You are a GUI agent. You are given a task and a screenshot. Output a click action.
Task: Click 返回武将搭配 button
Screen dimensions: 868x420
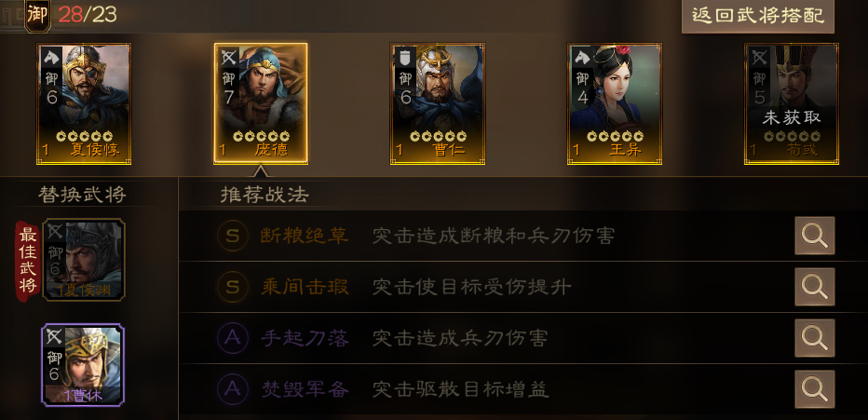pyautogui.click(x=758, y=16)
